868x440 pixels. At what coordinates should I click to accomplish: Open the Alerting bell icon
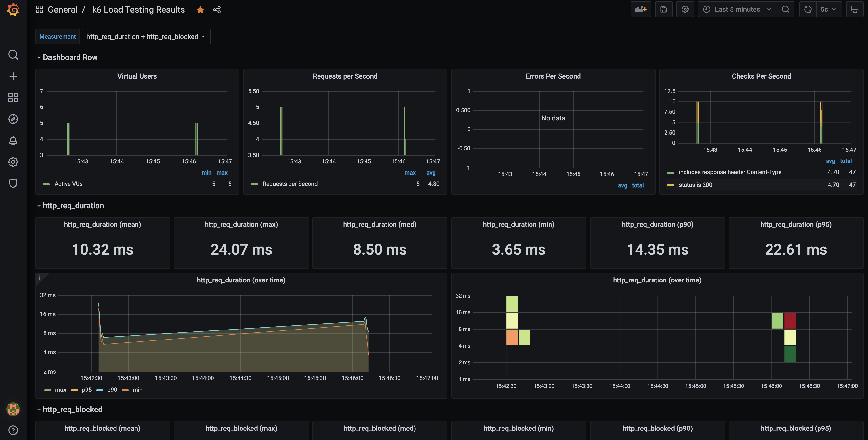point(13,140)
